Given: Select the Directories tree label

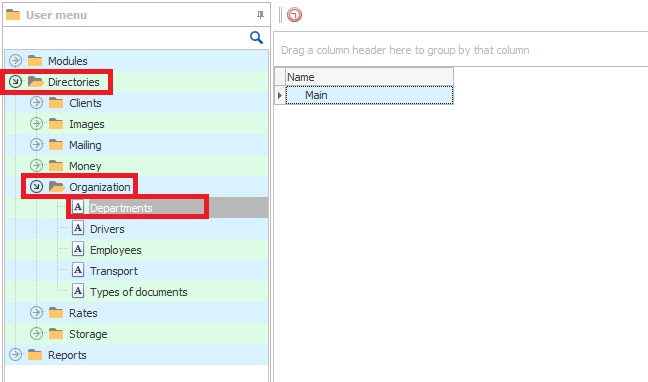Looking at the screenshot, I should click(x=74, y=82).
